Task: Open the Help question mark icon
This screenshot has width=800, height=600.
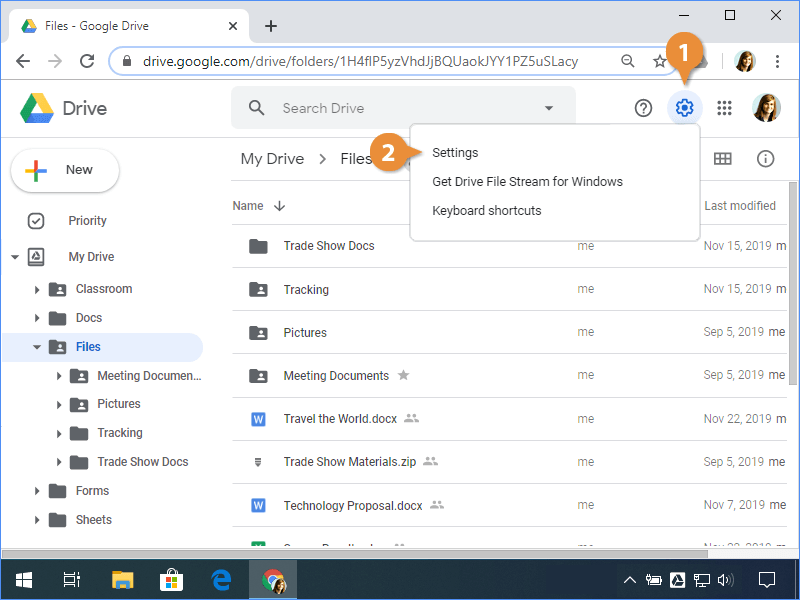Action: tap(644, 108)
